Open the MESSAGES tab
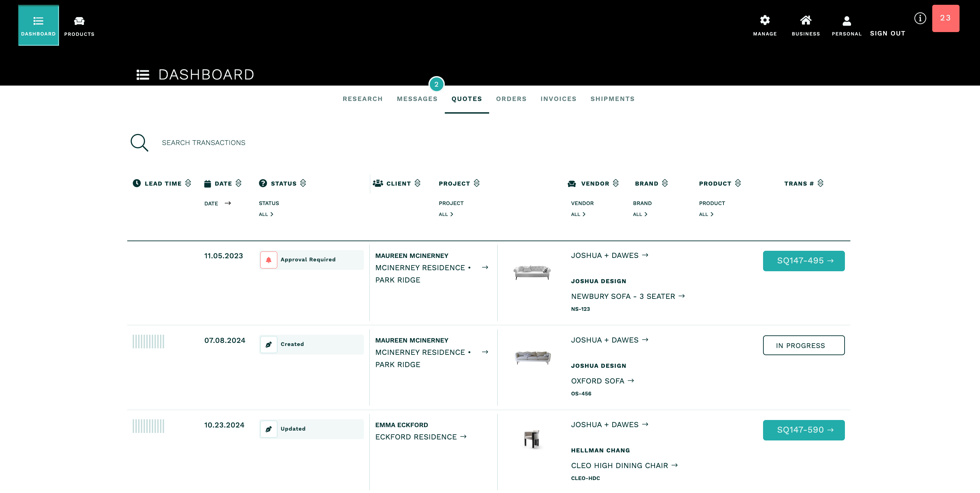 [x=417, y=99]
